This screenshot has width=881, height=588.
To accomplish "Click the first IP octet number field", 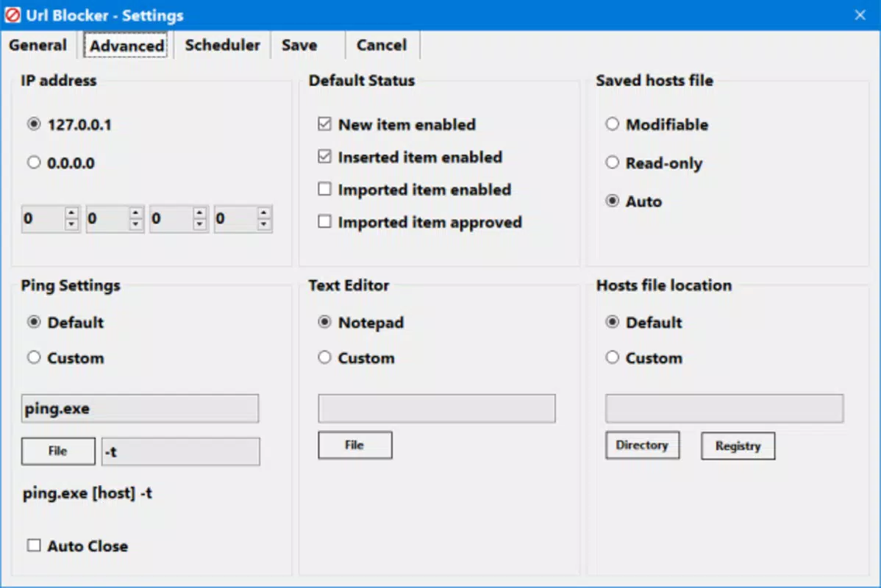I will click(x=43, y=218).
